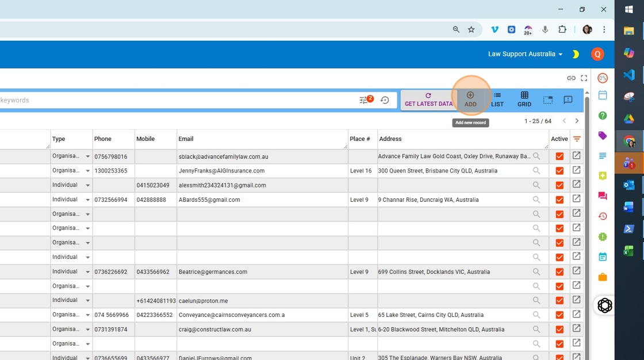Switch to Grid view

(x=524, y=99)
